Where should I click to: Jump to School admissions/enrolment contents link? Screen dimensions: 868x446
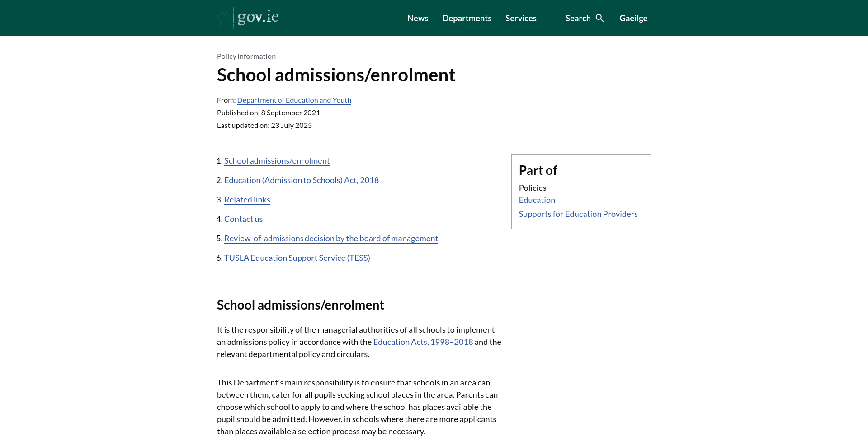pyautogui.click(x=277, y=161)
